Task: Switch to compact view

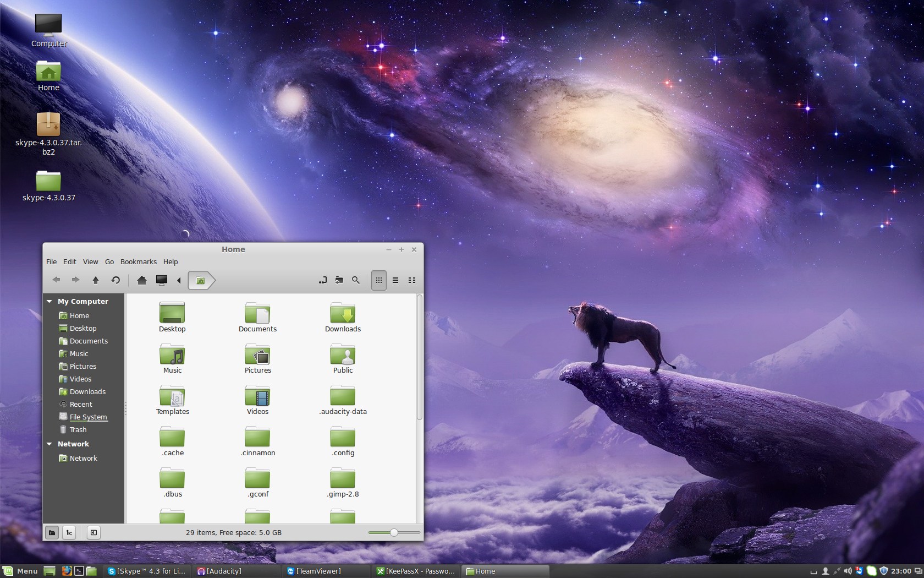Action: [412, 280]
